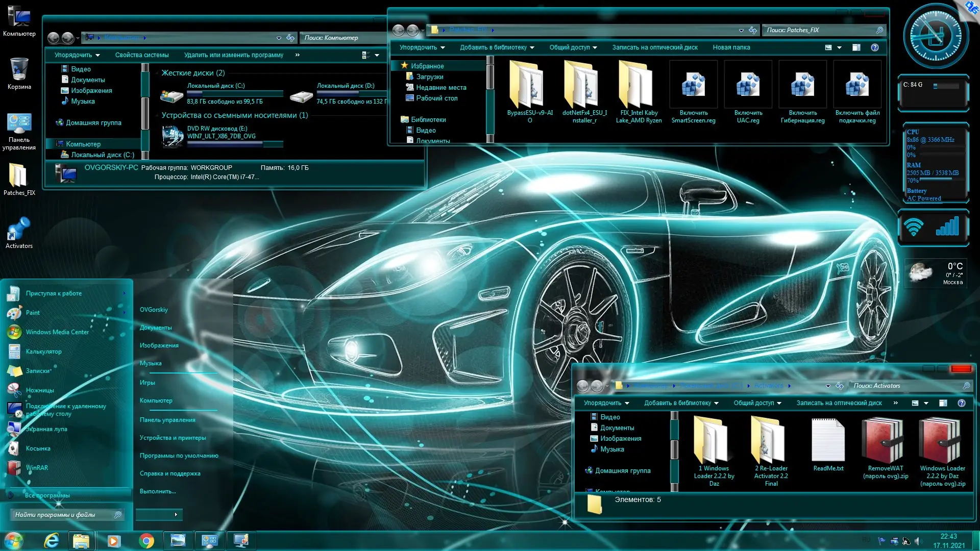Open the Wi-Fi signal gadget

click(914, 227)
